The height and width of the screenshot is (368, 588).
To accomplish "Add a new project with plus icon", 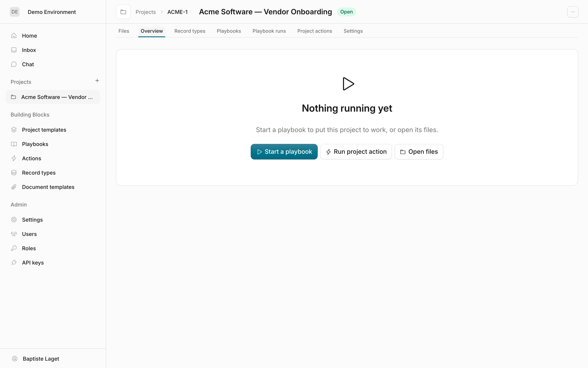I will (97, 81).
